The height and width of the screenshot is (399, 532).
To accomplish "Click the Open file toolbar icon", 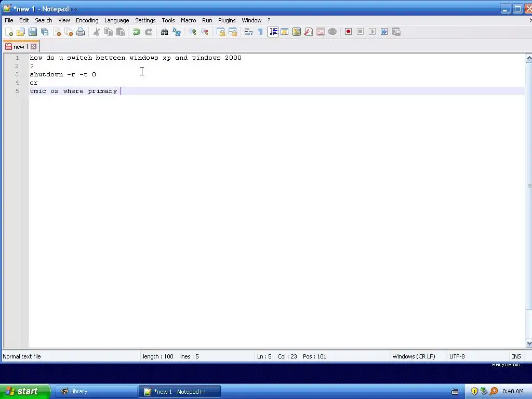I will click(21, 32).
